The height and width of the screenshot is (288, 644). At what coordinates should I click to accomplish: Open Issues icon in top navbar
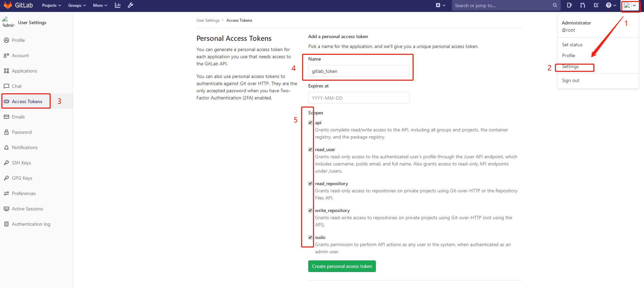click(x=570, y=5)
